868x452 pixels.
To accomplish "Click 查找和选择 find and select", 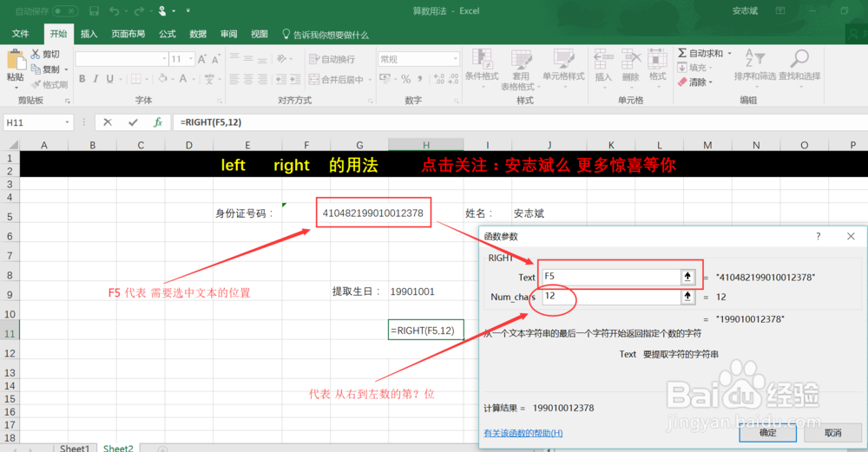I will point(799,67).
